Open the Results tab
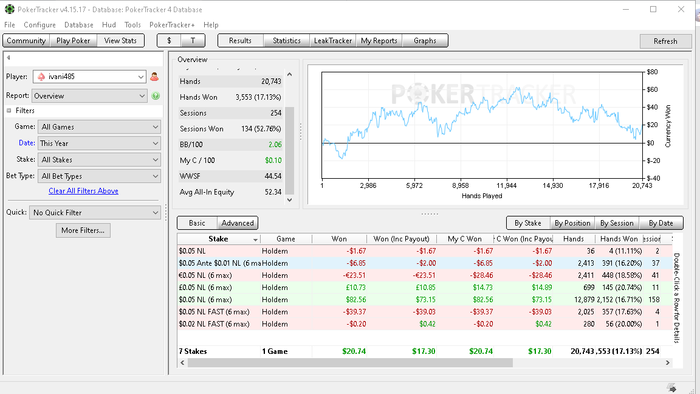Screen dimensions: 700x394 240,41
